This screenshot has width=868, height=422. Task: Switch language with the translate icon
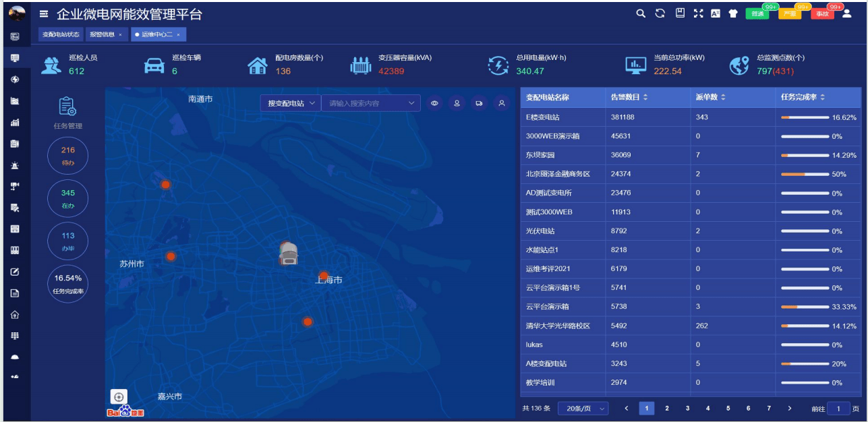tap(716, 13)
